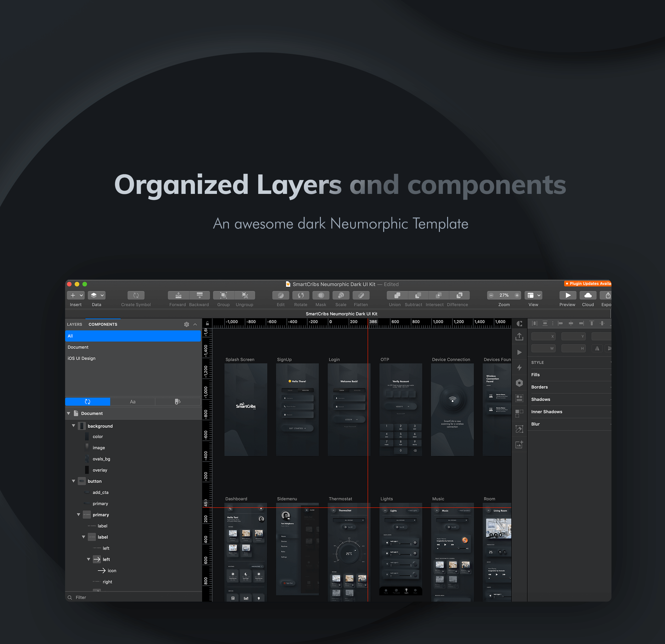The height and width of the screenshot is (644, 665).
Task: Toggle the ruler lock icon
Action: pyautogui.click(x=207, y=324)
